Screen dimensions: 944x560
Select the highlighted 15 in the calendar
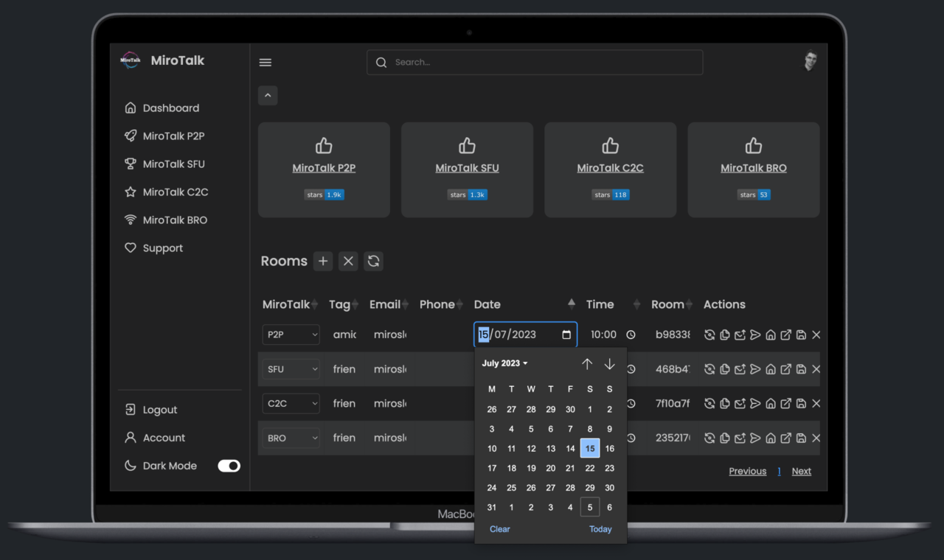click(x=590, y=448)
